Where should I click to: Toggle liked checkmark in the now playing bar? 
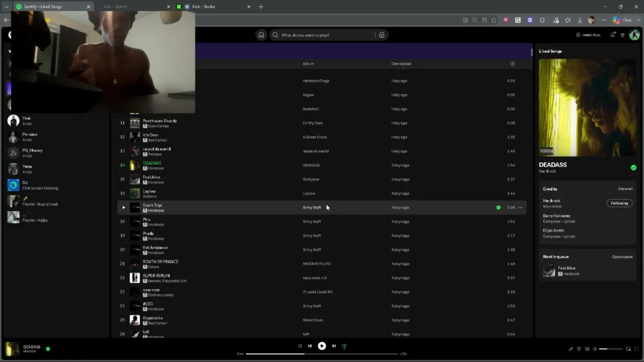pos(48,348)
